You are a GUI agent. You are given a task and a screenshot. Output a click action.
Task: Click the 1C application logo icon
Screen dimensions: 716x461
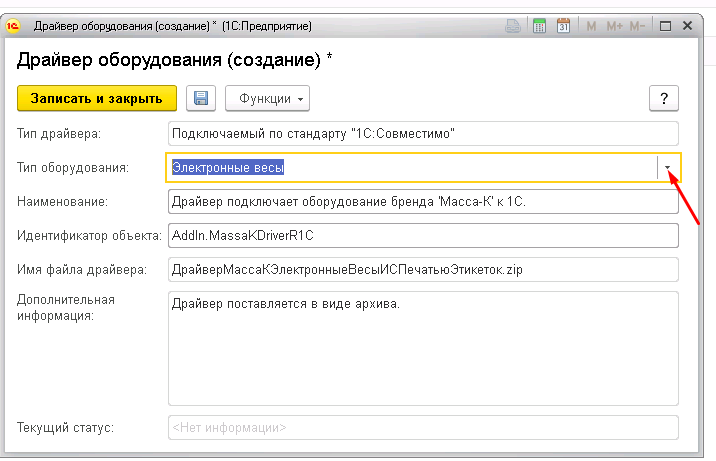13,26
